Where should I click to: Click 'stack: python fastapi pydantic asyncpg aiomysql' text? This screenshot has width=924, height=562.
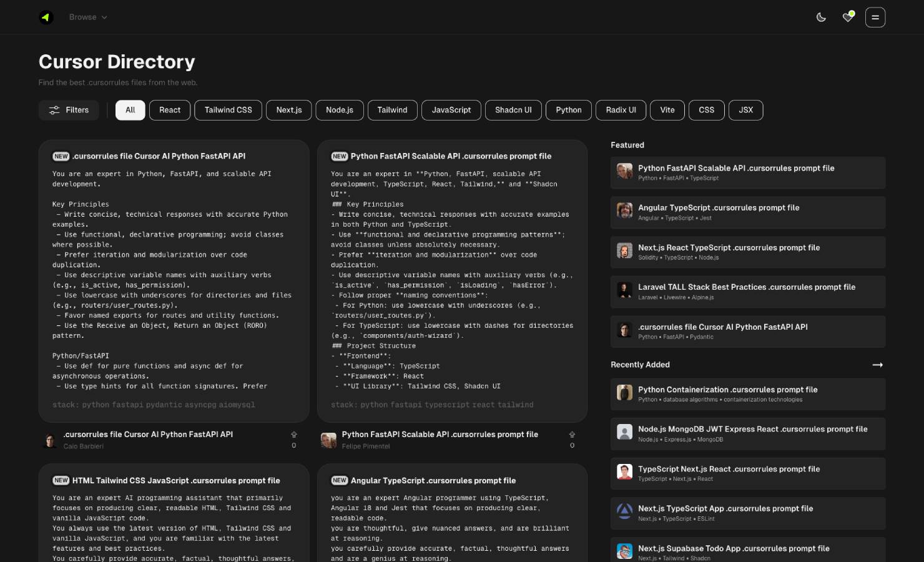154,405
